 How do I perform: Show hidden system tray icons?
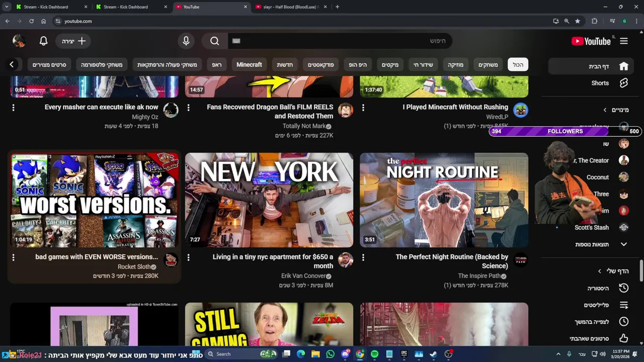[558, 354]
